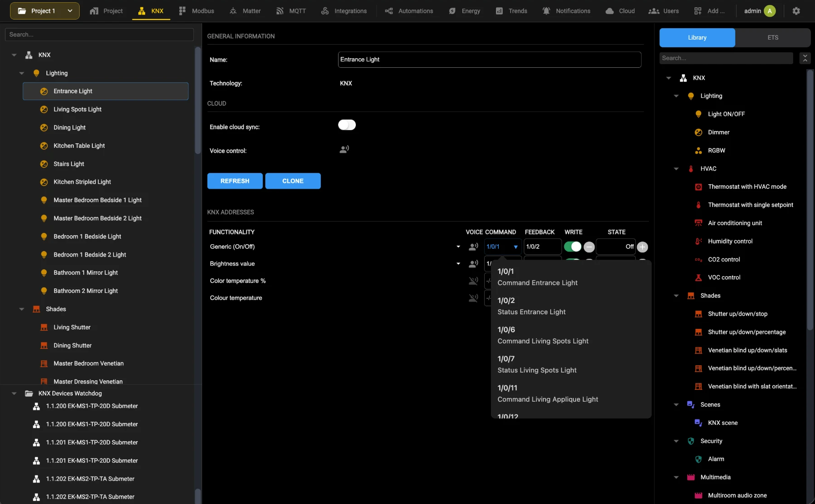Click the CLONE button
Viewport: 815px width, 504px height.
point(293,181)
